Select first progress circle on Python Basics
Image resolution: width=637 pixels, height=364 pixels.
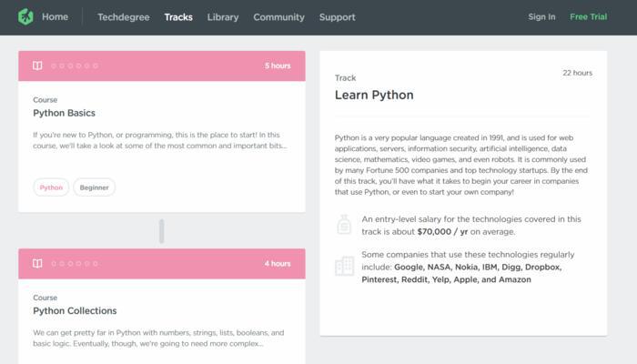pos(54,66)
